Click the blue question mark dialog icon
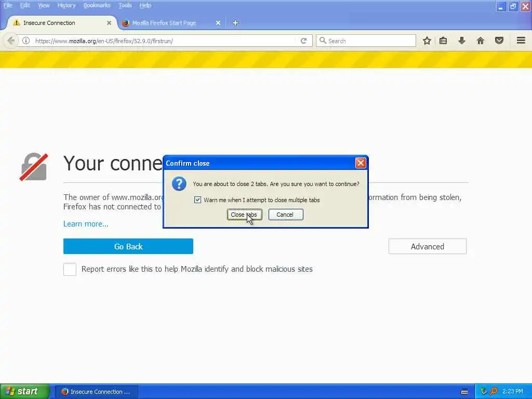This screenshot has height=399, width=532. tap(179, 184)
